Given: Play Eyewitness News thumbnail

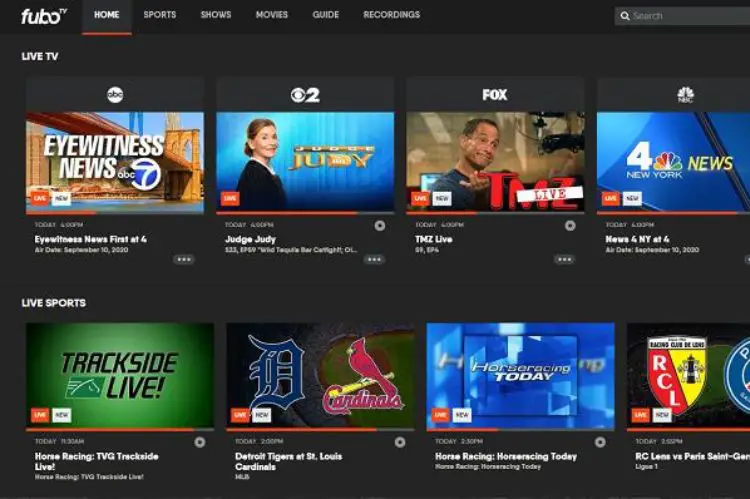Looking at the screenshot, I should (x=115, y=162).
